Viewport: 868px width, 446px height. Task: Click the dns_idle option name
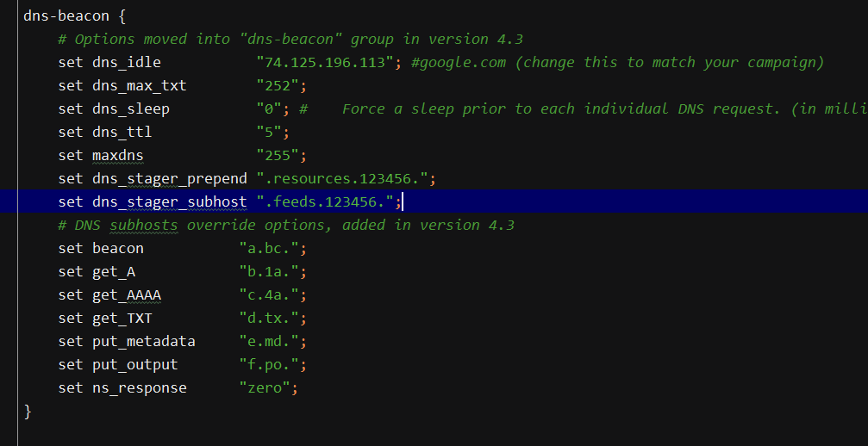point(126,62)
